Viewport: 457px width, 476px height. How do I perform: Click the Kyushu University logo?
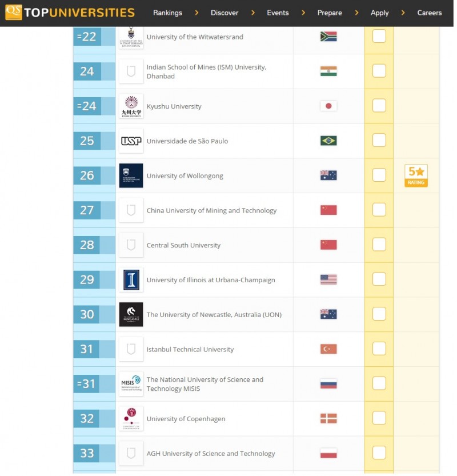(x=131, y=106)
